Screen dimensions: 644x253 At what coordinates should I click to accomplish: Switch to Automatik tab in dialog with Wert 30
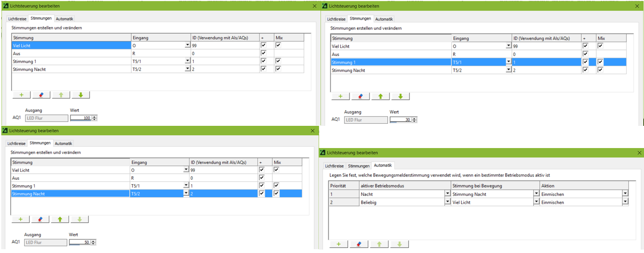pyautogui.click(x=384, y=19)
